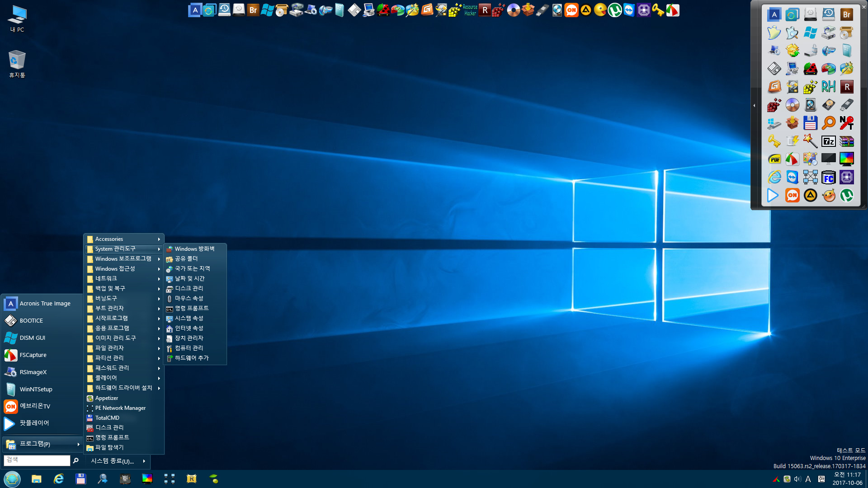Expand the 플레이어 submenu
The height and width of the screenshot is (488, 868).
click(x=124, y=378)
